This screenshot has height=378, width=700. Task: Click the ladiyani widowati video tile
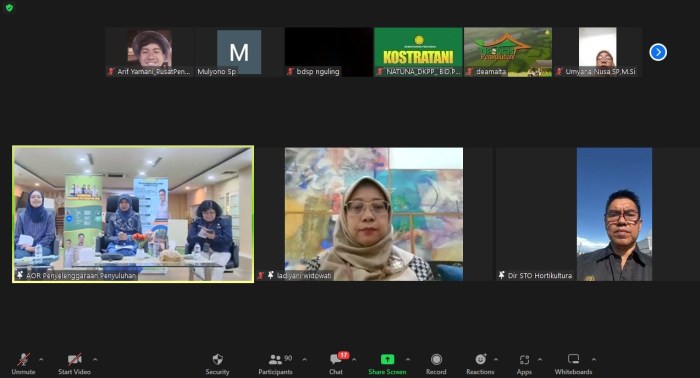(374, 214)
